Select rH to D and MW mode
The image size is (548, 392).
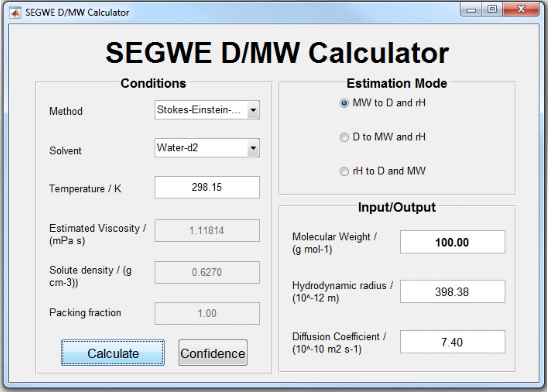(x=344, y=171)
